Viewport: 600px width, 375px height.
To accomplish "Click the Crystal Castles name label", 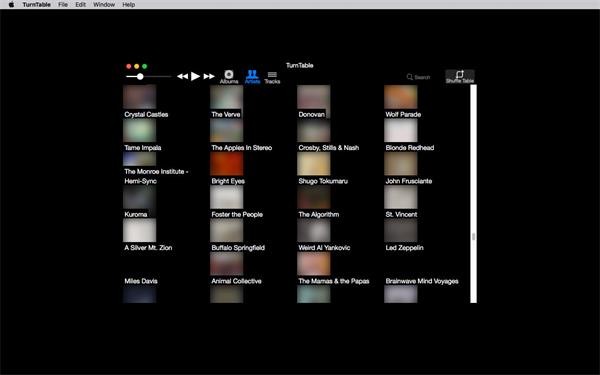I will [x=146, y=114].
